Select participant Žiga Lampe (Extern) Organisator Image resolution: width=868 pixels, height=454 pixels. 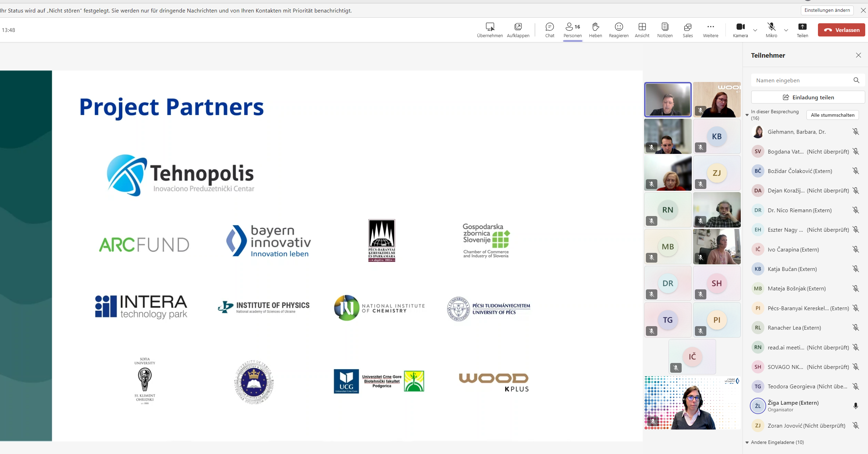click(x=805, y=406)
